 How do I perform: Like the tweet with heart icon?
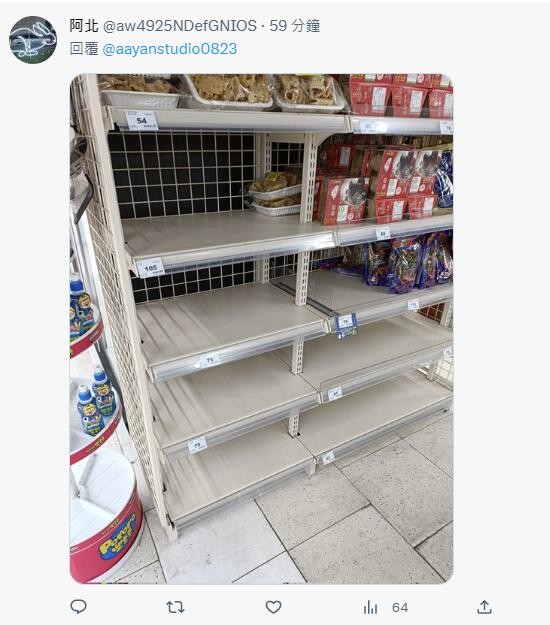pyautogui.click(x=273, y=607)
